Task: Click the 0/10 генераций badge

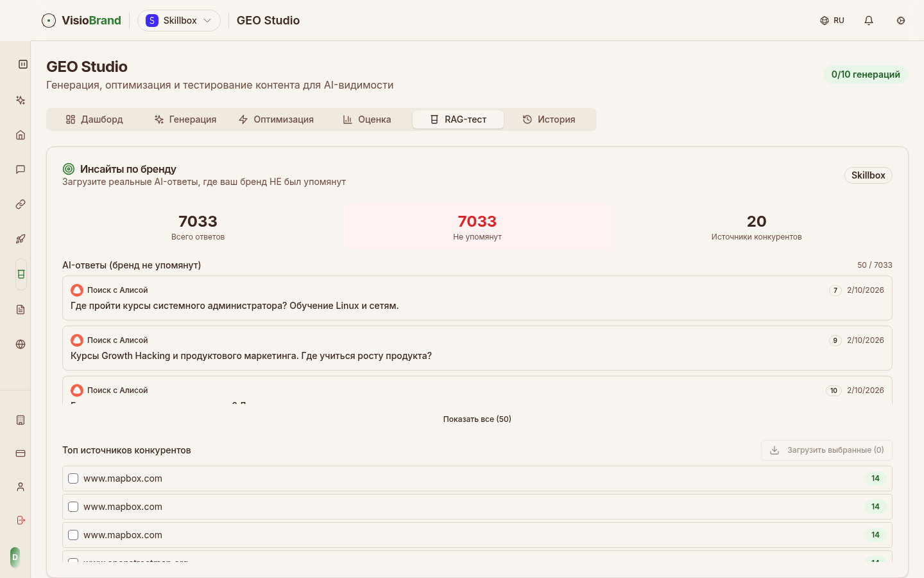Action: click(865, 74)
